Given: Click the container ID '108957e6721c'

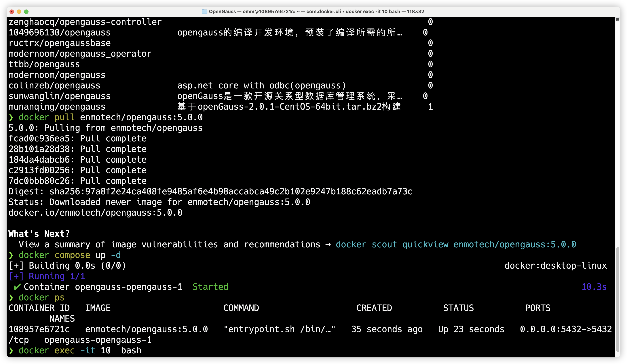Looking at the screenshot, I should (x=39, y=329).
